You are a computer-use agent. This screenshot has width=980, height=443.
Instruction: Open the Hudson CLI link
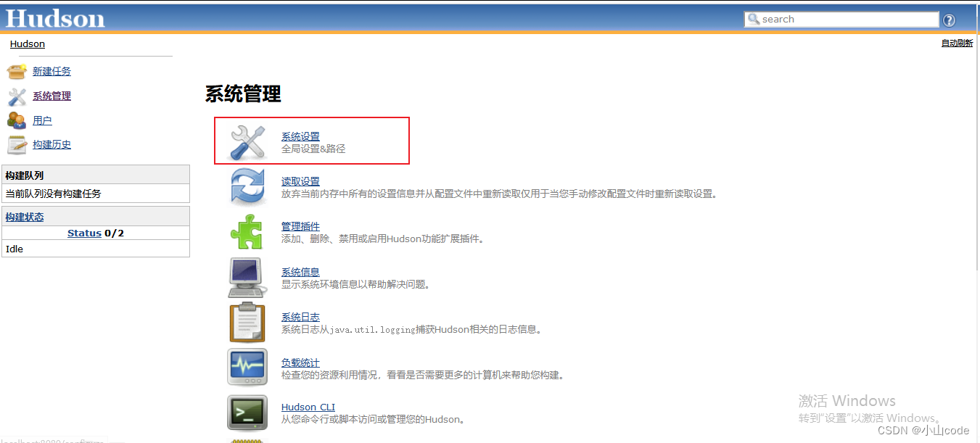[308, 407]
